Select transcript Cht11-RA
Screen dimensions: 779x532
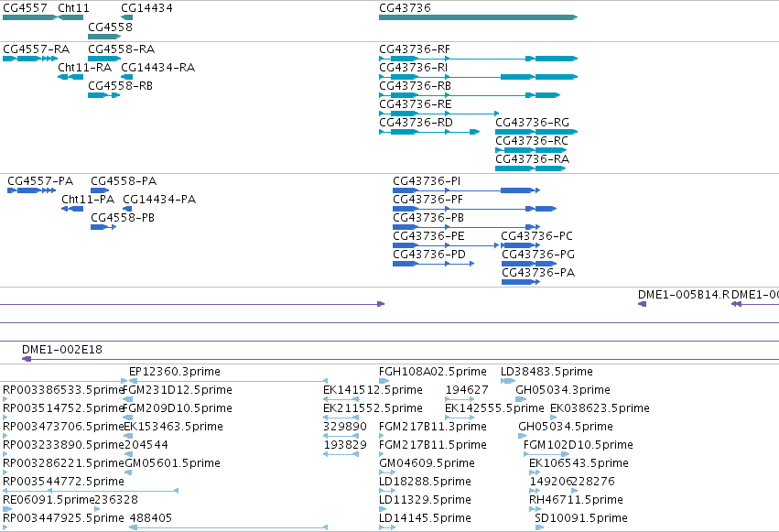[x=70, y=77]
